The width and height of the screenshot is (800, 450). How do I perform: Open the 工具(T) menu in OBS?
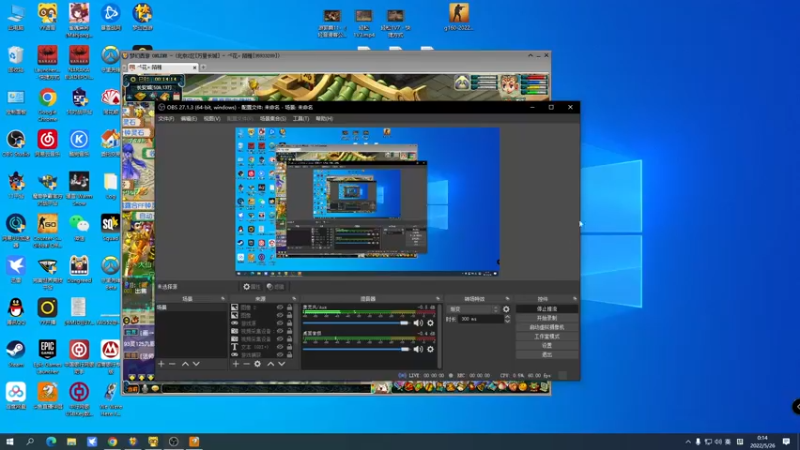[x=299, y=118]
